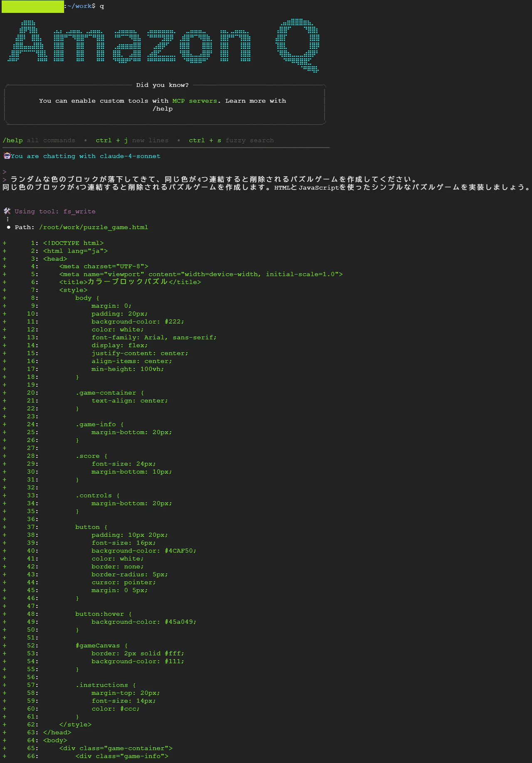Screen dimensions: 532x763
Task: Click 'background-color: #4CAF50;' line
Action: 144,551
